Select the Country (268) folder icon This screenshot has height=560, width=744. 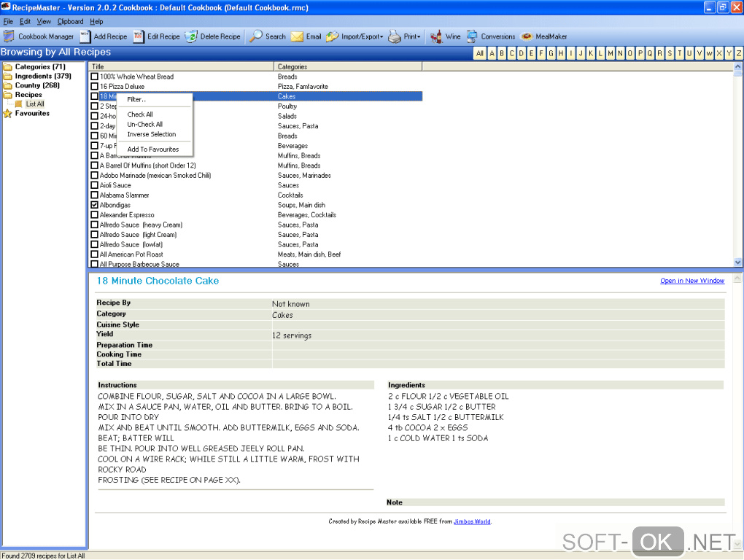[7, 86]
